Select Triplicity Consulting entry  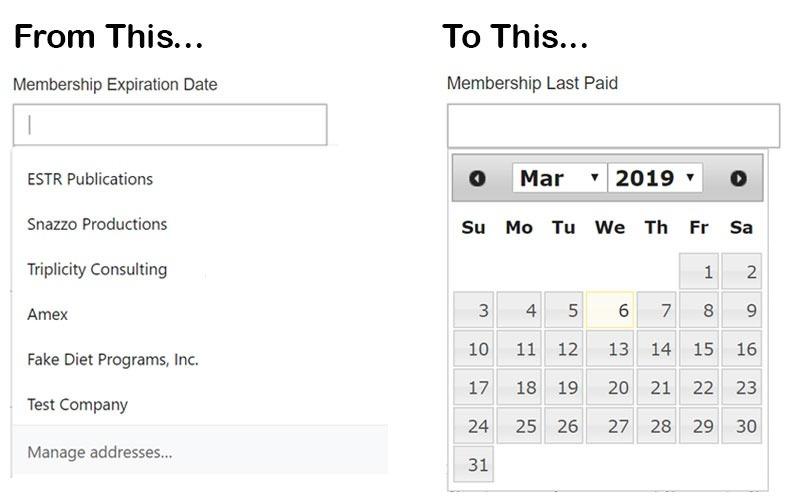[x=97, y=270]
